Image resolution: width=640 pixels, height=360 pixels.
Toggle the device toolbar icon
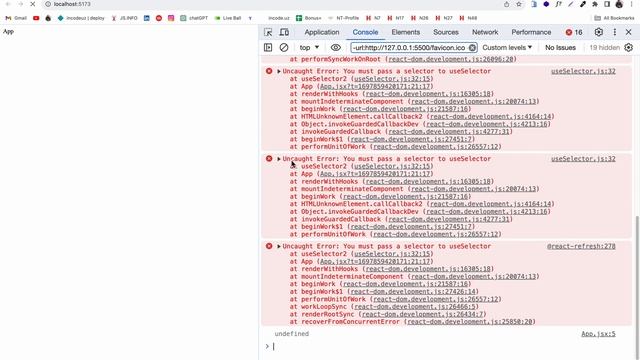[x=284, y=32]
